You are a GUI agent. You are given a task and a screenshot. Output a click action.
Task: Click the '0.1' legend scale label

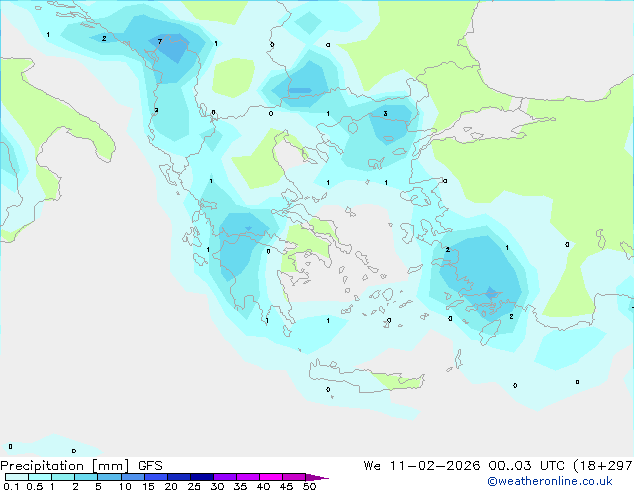coord(11,486)
